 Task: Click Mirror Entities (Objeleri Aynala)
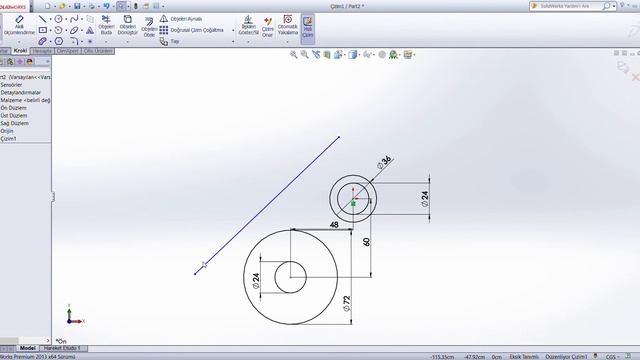[181, 19]
